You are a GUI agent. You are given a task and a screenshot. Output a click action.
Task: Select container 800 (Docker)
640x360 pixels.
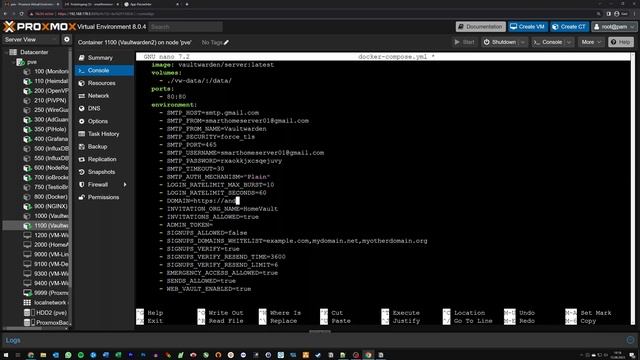tap(50, 197)
